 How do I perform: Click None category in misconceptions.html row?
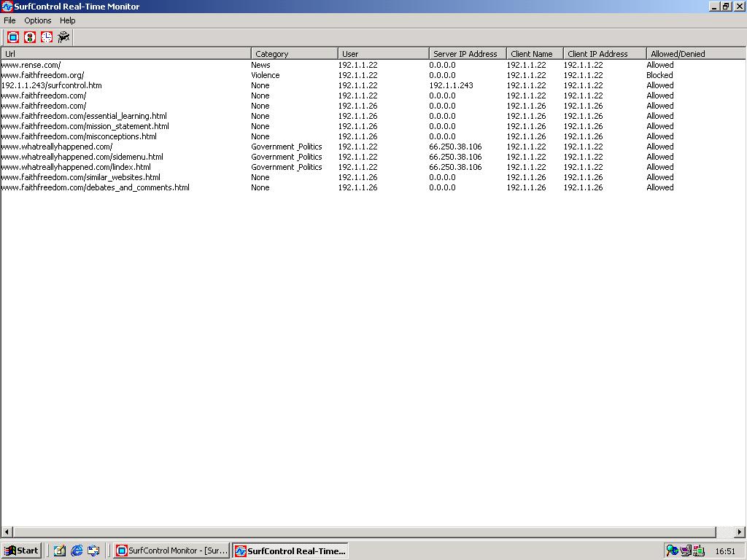click(x=260, y=136)
